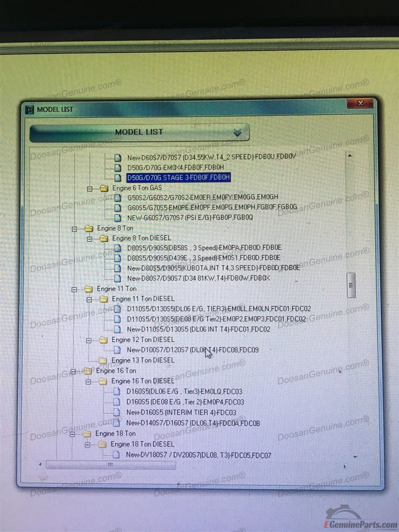Click the document icon beside D50G/D70G STAGE 3
This screenshot has height=532, width=399.
[118, 177]
